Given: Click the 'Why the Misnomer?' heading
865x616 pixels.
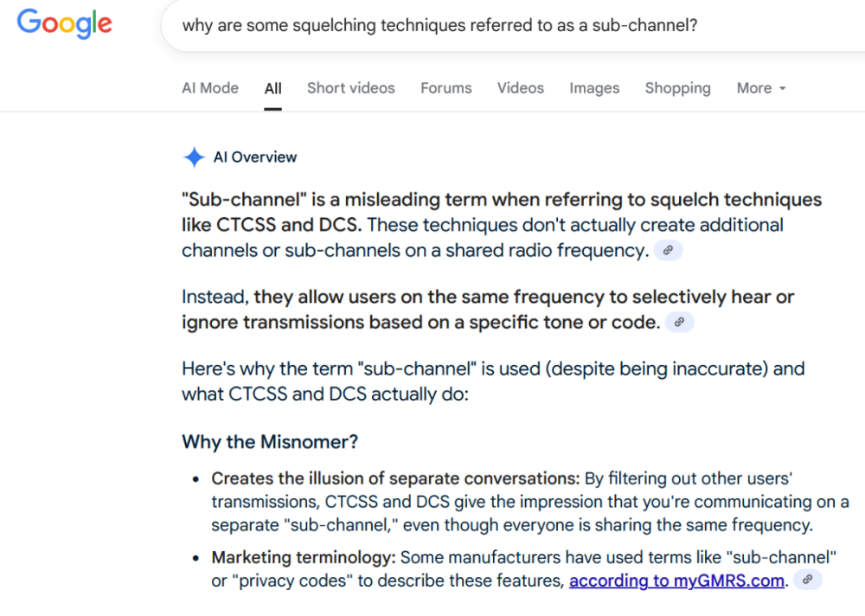Looking at the screenshot, I should (270, 442).
